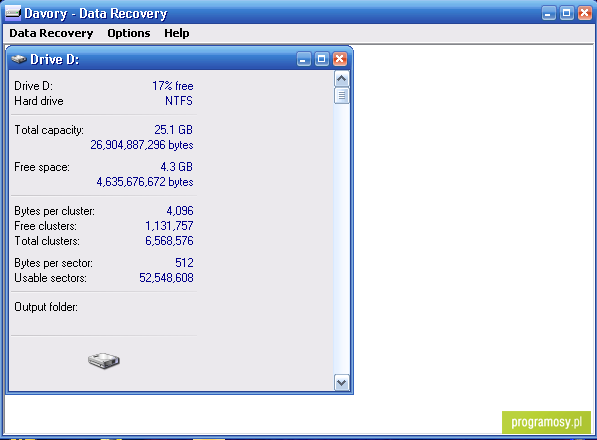Close the Davory main window
597x440 pixels.
coord(584,13)
